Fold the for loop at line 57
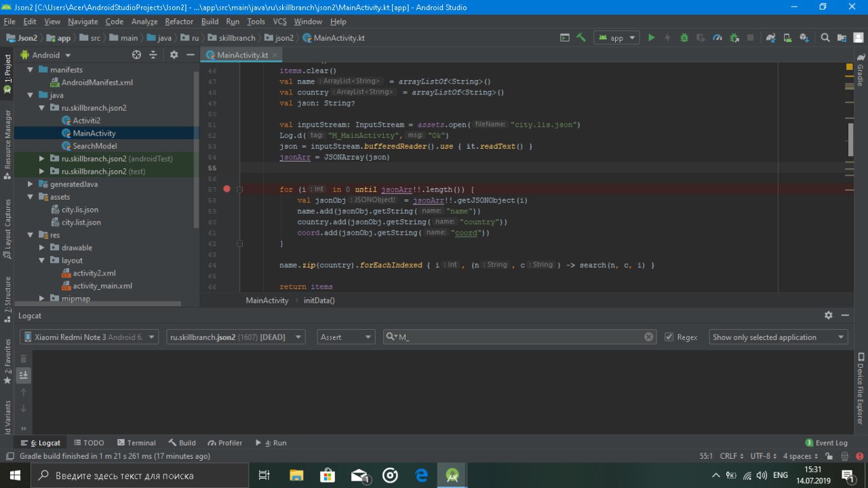868x488 pixels. pos(240,189)
